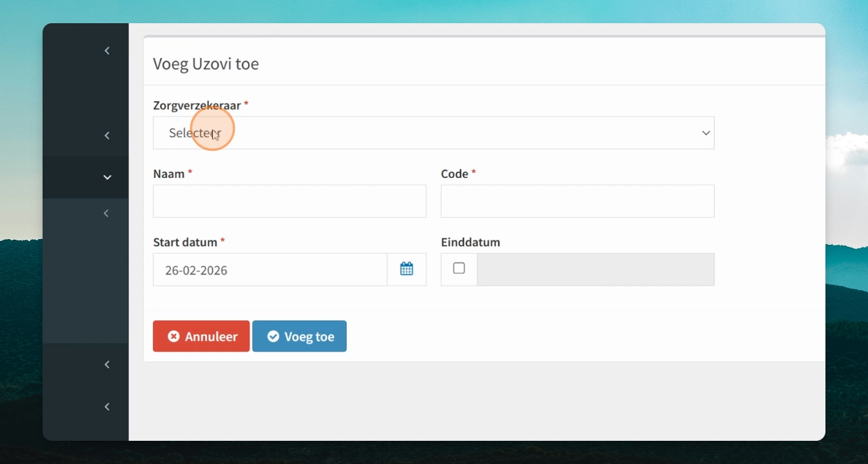Click the 'Naam' field label

point(170,174)
